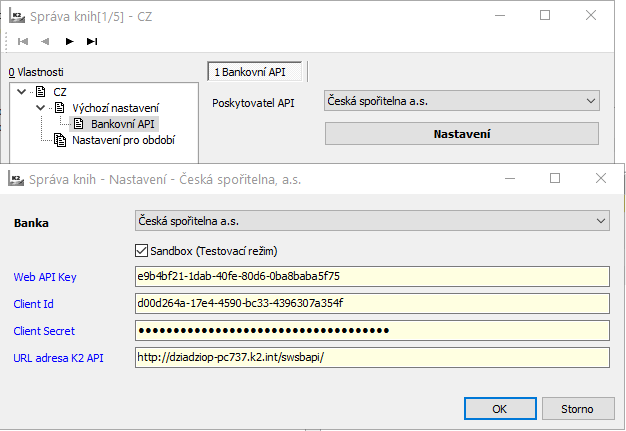Focus the masked Client Secret field
The height and width of the screenshot is (431, 626).
pos(372,330)
